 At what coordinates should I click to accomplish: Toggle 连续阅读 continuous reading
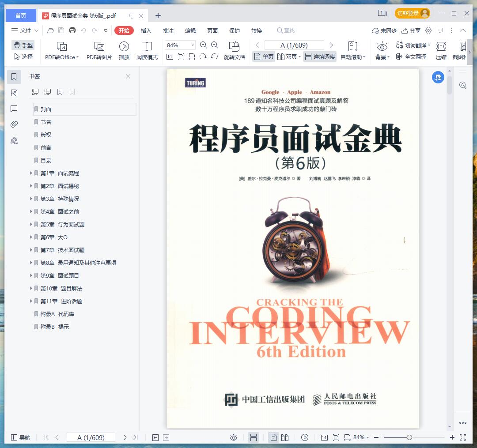[x=320, y=56]
